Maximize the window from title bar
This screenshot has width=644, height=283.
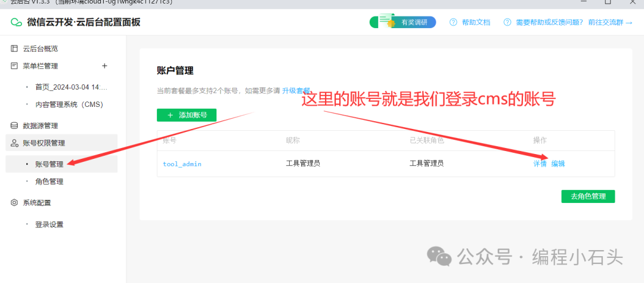608,2
